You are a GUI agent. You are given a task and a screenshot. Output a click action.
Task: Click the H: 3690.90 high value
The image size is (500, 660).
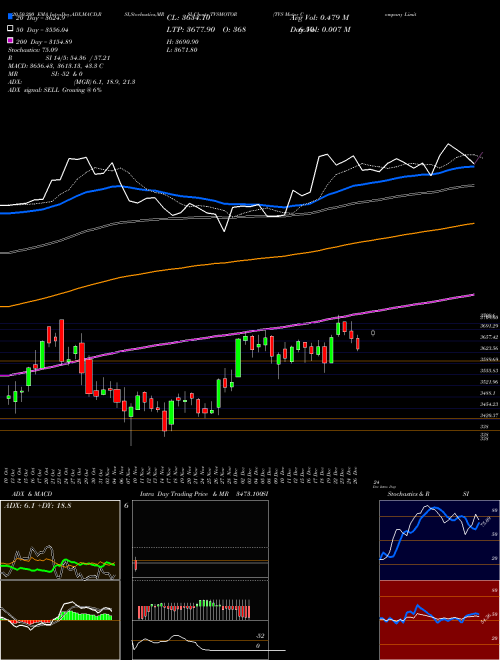(183, 42)
